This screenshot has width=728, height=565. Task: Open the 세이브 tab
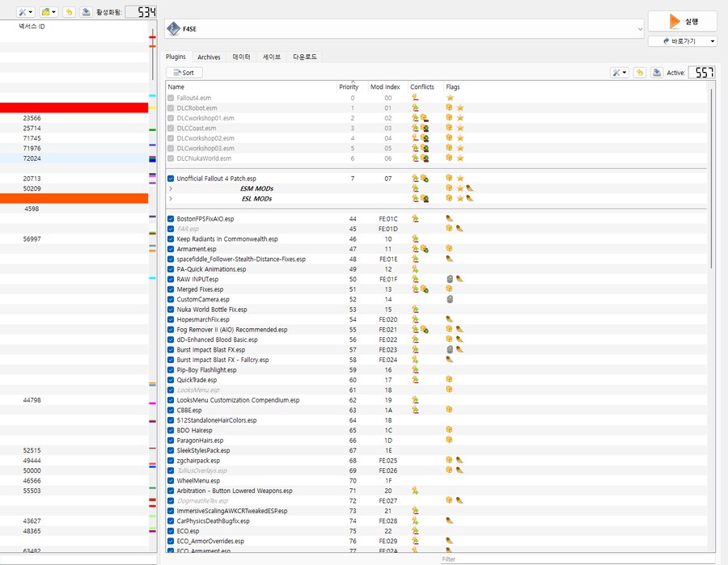[272, 57]
